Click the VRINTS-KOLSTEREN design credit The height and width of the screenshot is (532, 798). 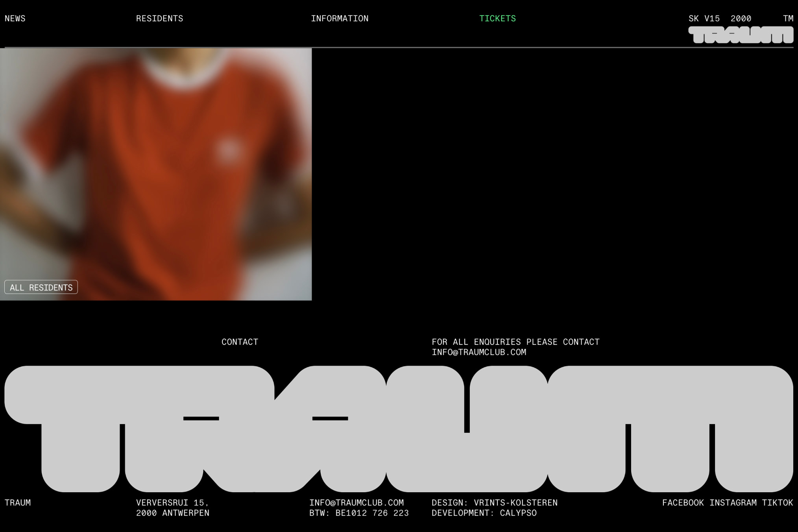(x=515, y=502)
